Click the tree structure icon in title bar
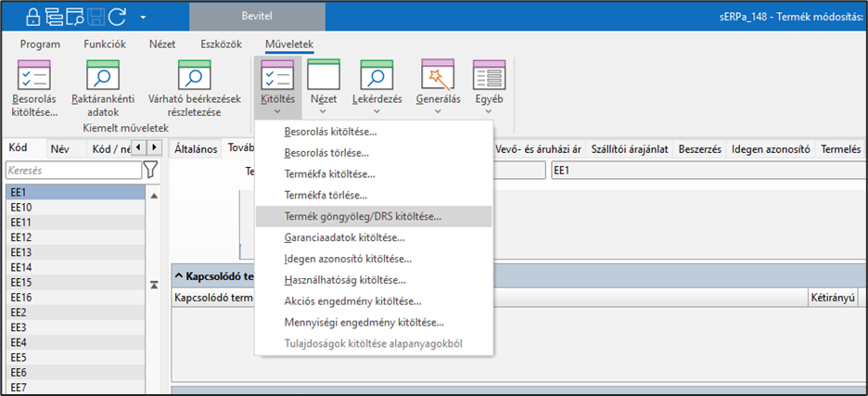 coord(55,18)
